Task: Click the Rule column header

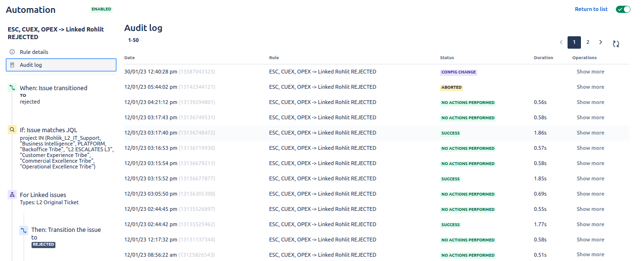Action: point(274,58)
